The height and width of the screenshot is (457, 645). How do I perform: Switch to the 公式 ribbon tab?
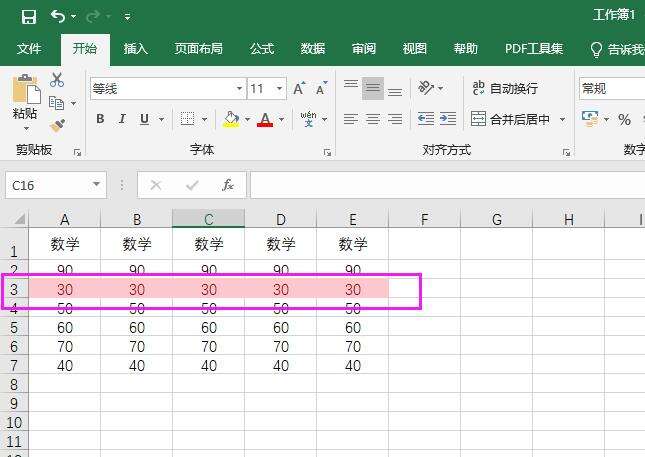click(x=262, y=49)
